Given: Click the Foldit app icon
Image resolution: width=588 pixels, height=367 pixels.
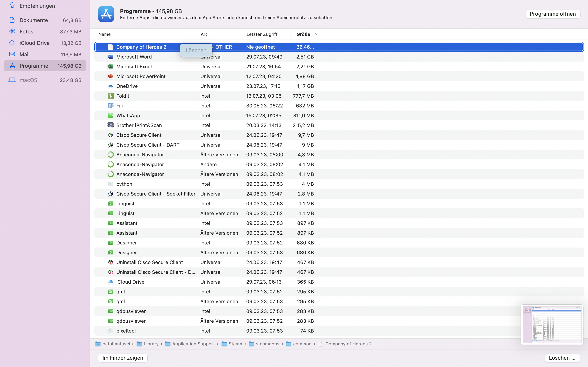Looking at the screenshot, I should (x=110, y=96).
